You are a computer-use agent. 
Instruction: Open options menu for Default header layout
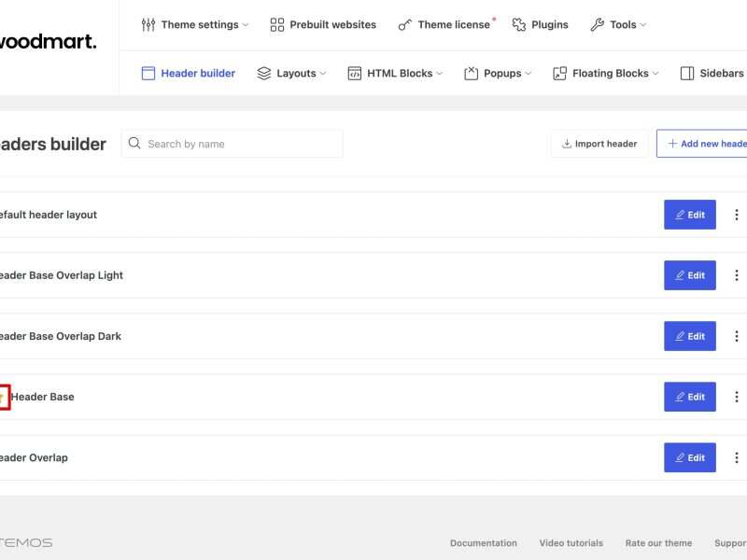(x=737, y=215)
